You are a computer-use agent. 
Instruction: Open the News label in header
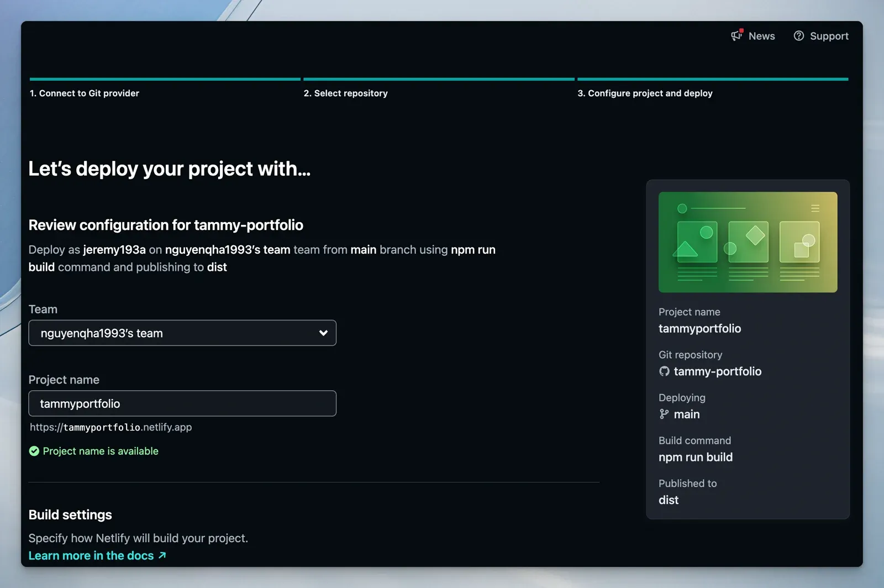[x=761, y=36]
